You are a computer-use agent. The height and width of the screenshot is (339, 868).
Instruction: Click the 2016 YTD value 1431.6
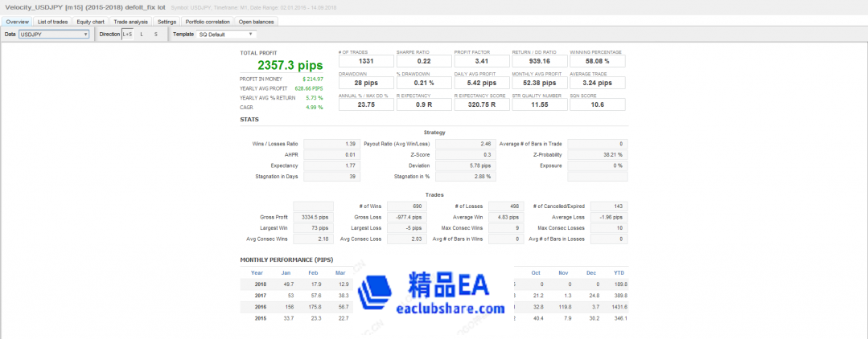(619, 307)
